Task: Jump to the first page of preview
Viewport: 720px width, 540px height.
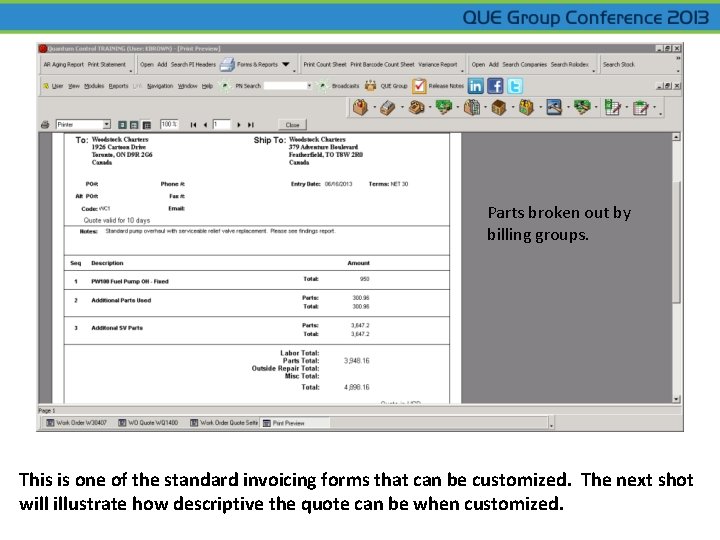Action: pyautogui.click(x=193, y=125)
